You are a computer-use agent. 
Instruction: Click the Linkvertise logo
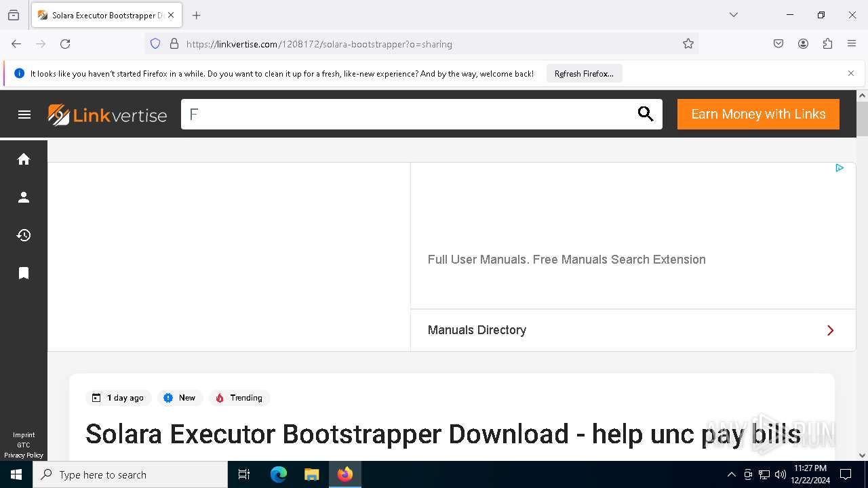pyautogui.click(x=107, y=115)
